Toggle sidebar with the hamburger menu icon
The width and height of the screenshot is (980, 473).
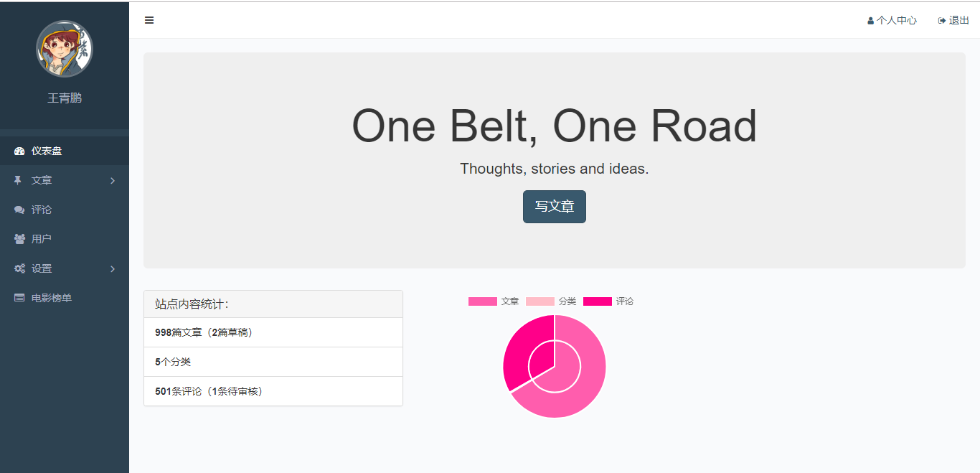coord(149,20)
